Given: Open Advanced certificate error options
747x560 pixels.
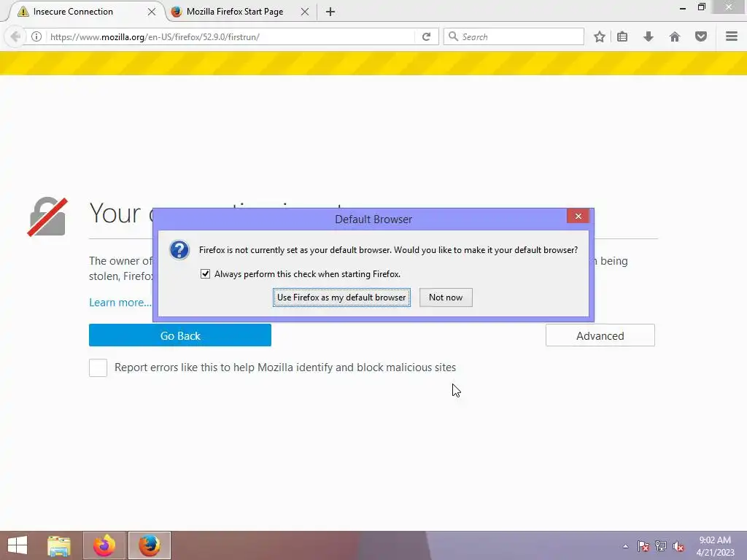Looking at the screenshot, I should coord(600,335).
